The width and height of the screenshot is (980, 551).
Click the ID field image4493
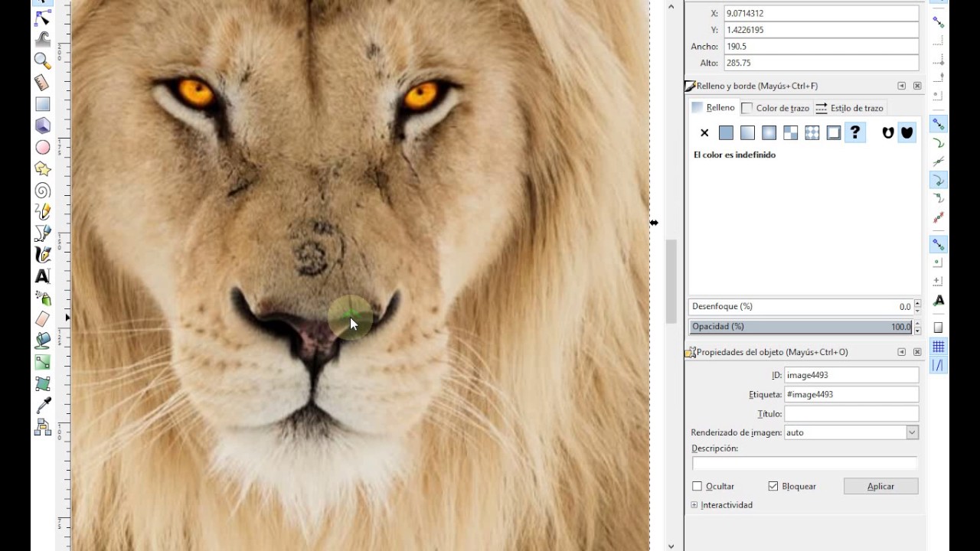[851, 375]
